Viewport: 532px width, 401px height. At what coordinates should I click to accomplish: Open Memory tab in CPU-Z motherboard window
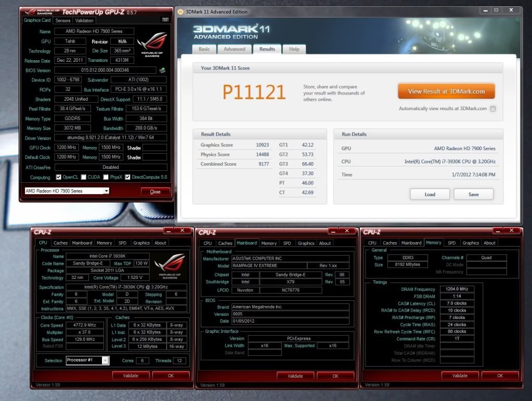[x=269, y=244]
